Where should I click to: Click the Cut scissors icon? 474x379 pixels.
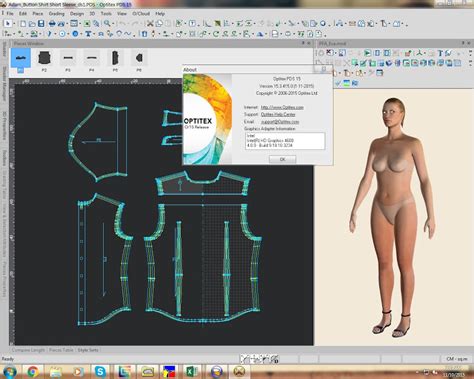click(x=150, y=23)
